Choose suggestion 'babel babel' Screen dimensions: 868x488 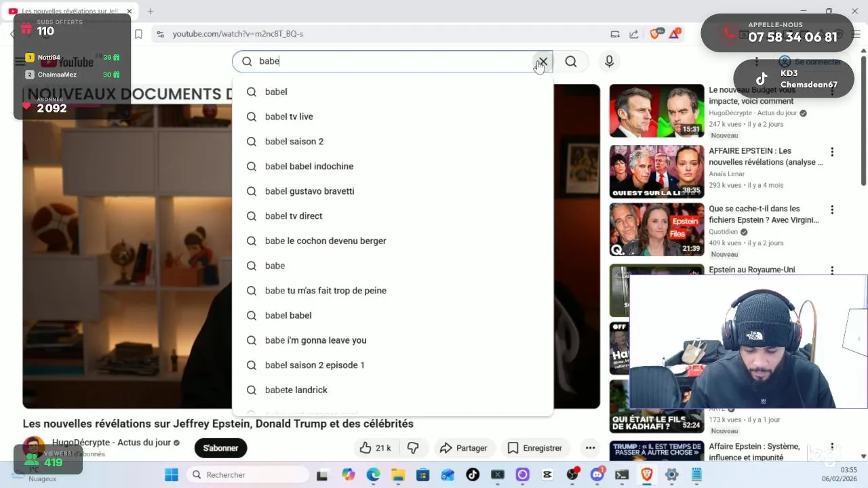[393, 315]
